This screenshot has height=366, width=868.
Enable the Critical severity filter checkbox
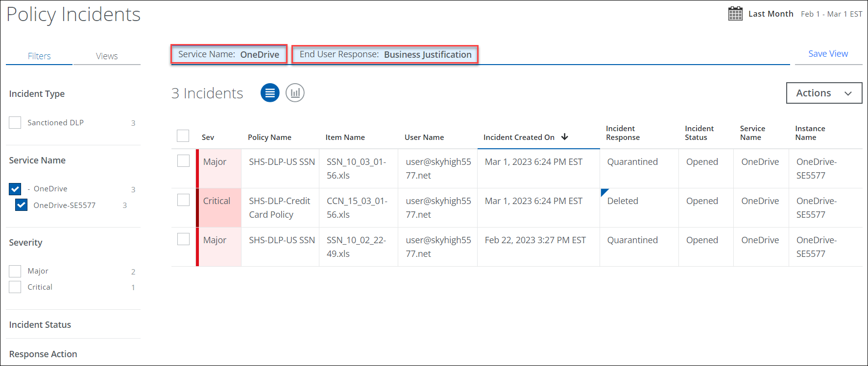(15, 287)
